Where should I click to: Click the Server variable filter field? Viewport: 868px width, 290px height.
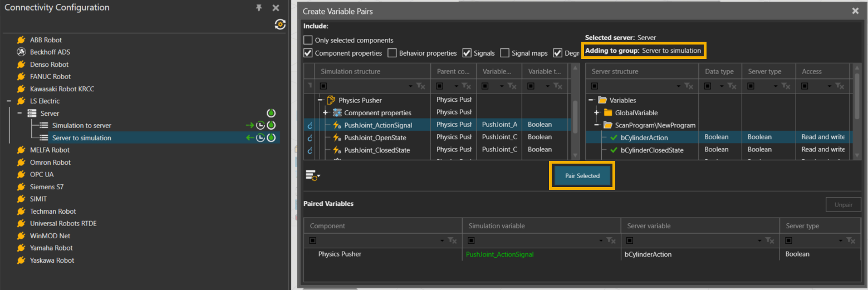[690, 240]
